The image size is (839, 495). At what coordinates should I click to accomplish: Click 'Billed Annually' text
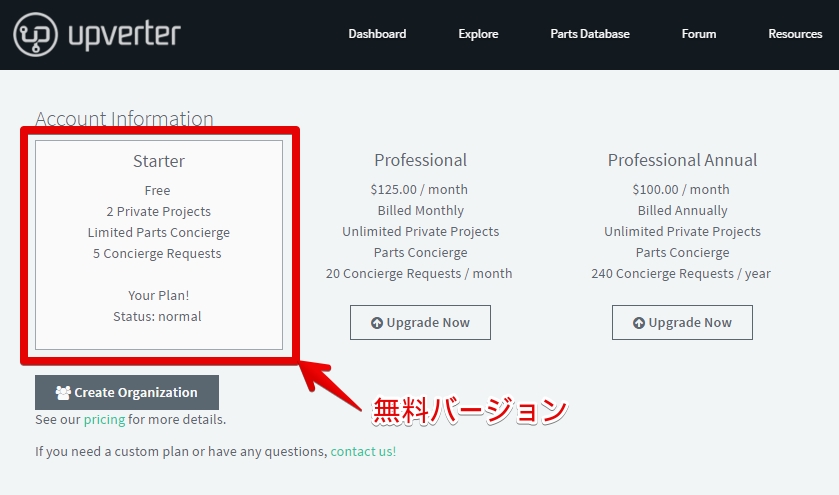(x=682, y=210)
